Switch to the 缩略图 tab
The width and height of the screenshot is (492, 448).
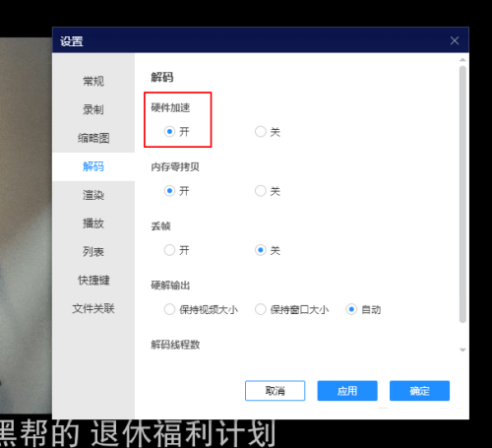[93, 138]
